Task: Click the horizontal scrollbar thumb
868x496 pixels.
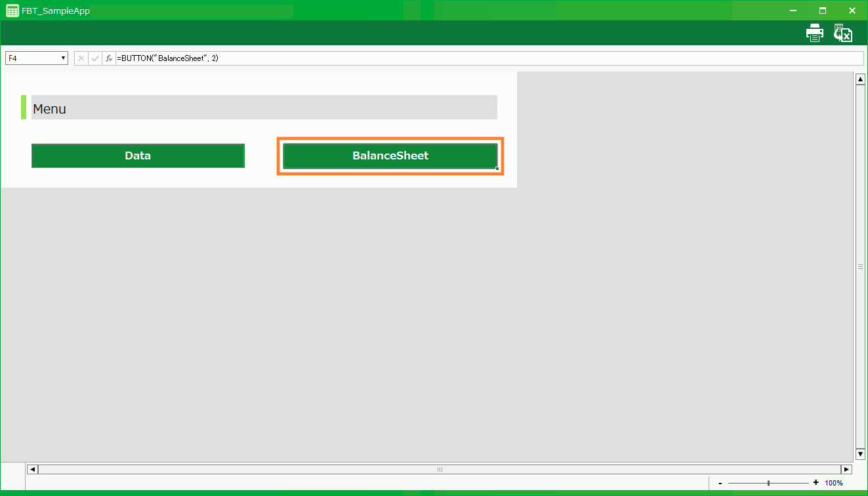Action: pos(440,469)
